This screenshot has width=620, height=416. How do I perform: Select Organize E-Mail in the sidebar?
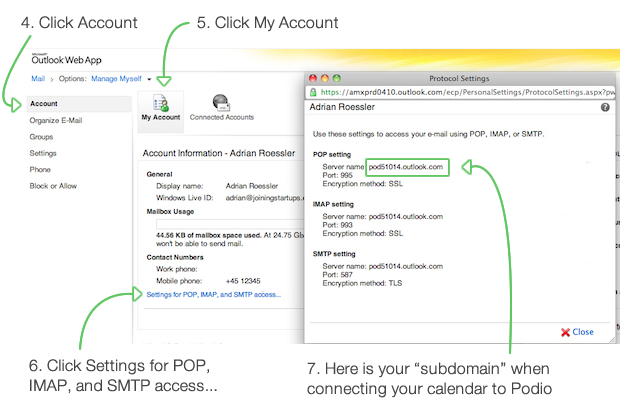pyautogui.click(x=56, y=120)
